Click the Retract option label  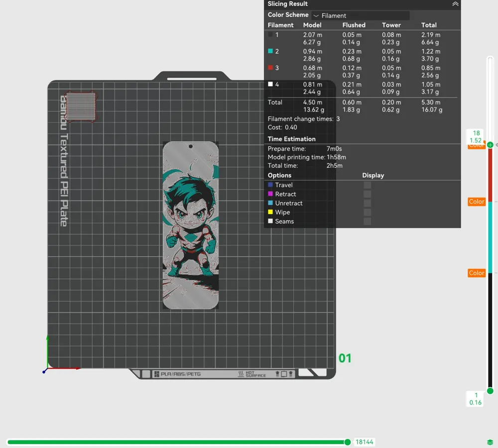(x=285, y=194)
